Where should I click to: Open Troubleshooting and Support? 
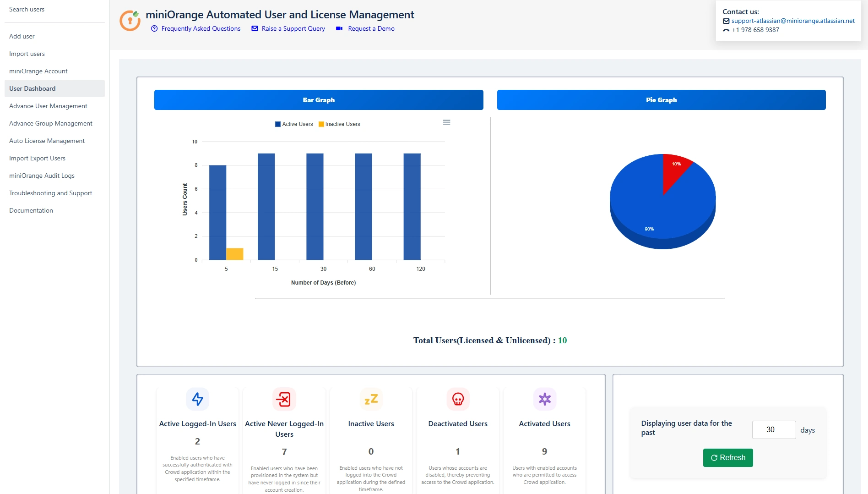[x=54, y=193]
